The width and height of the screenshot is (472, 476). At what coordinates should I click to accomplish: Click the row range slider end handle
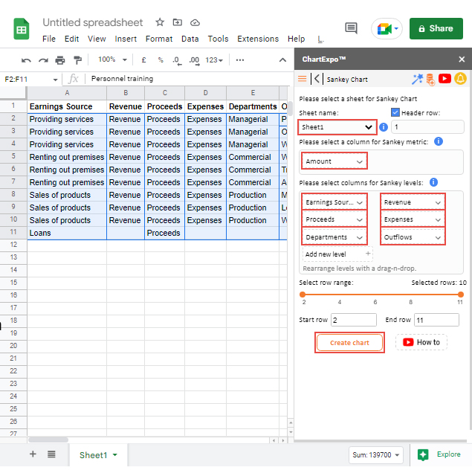click(x=461, y=295)
